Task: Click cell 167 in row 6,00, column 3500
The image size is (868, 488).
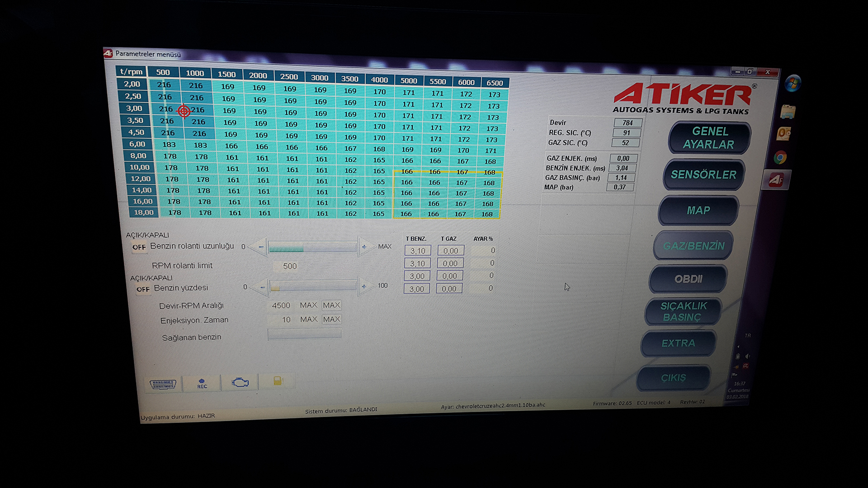Action: click(350, 148)
